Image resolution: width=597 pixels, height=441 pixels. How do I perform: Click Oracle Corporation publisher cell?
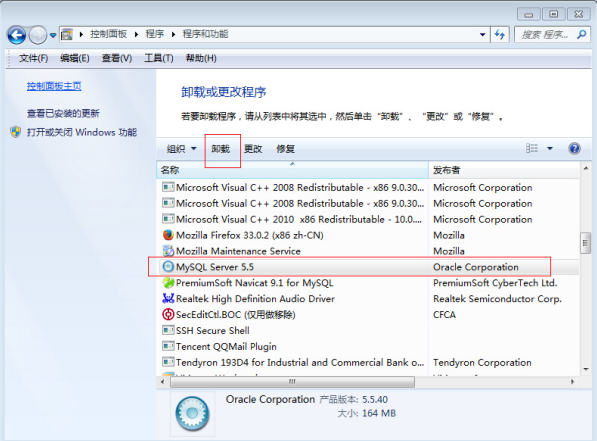476,267
